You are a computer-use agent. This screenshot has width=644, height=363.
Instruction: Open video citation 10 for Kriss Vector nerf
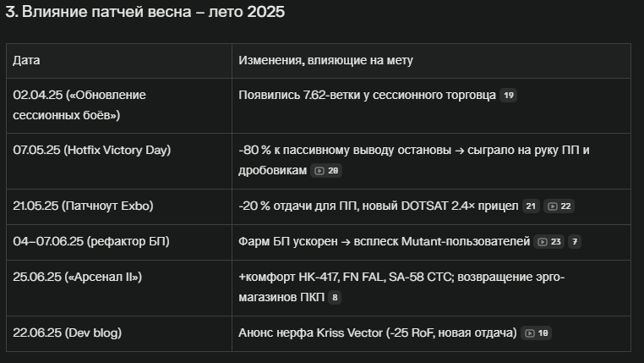point(536,333)
